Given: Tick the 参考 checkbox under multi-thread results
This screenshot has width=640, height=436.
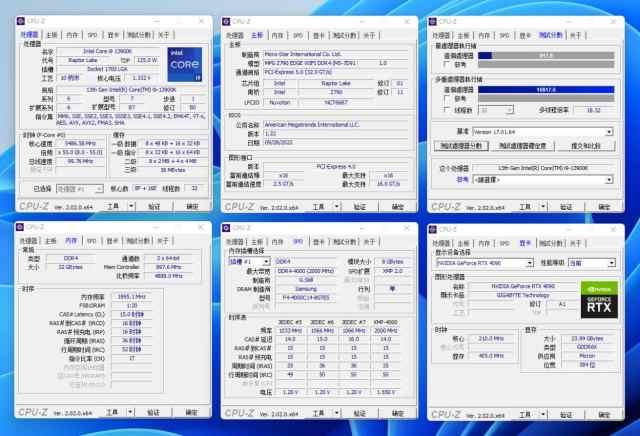Looking at the screenshot, I should 447,98.
